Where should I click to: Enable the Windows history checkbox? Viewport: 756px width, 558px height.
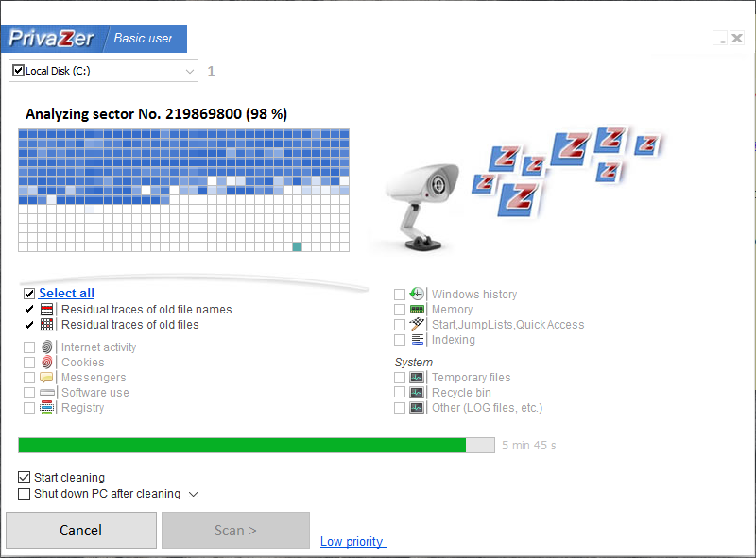pos(399,295)
